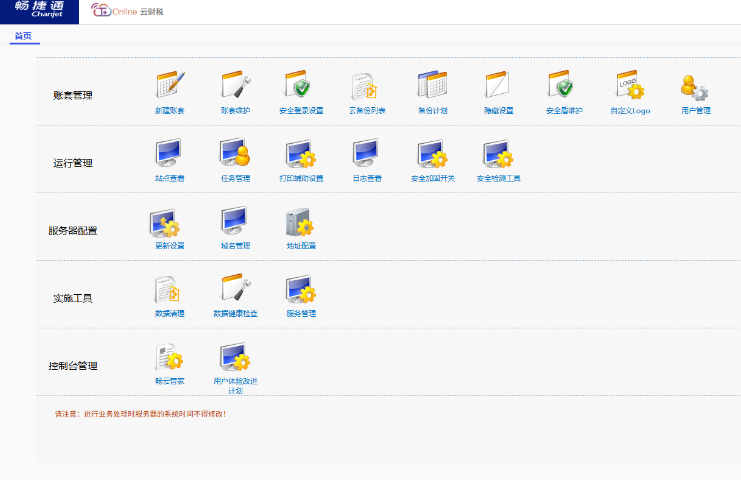Open the 云备份列表 icon
This screenshot has height=480, width=741.
(x=366, y=87)
